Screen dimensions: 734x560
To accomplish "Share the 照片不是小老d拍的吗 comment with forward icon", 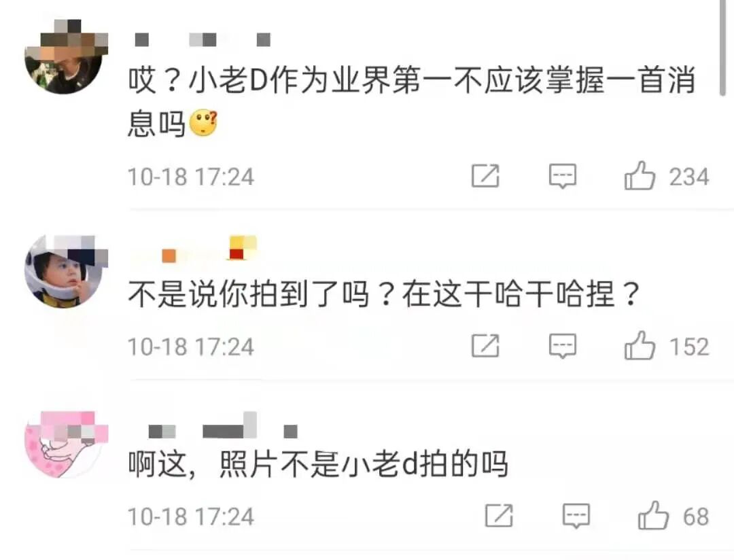I will pos(499,516).
